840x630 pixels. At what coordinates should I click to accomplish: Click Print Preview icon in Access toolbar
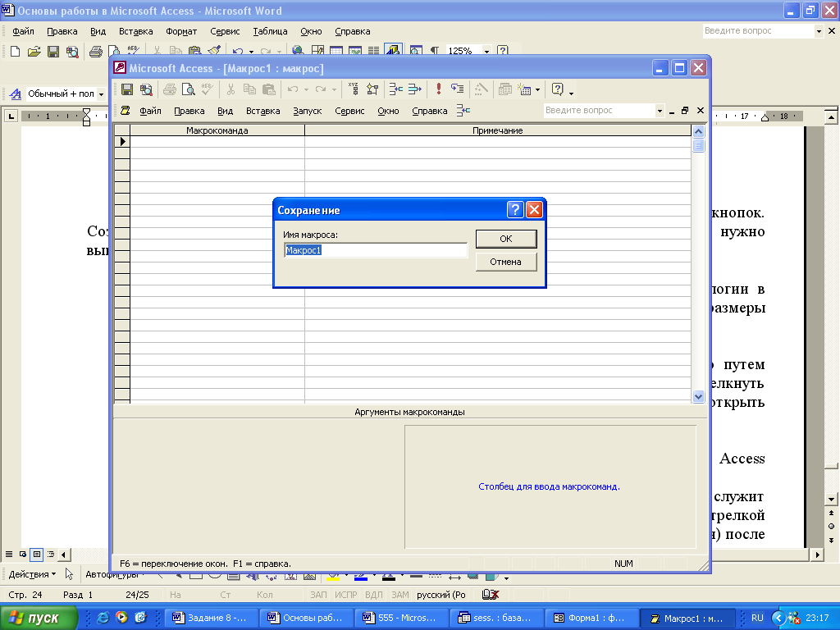pos(188,89)
